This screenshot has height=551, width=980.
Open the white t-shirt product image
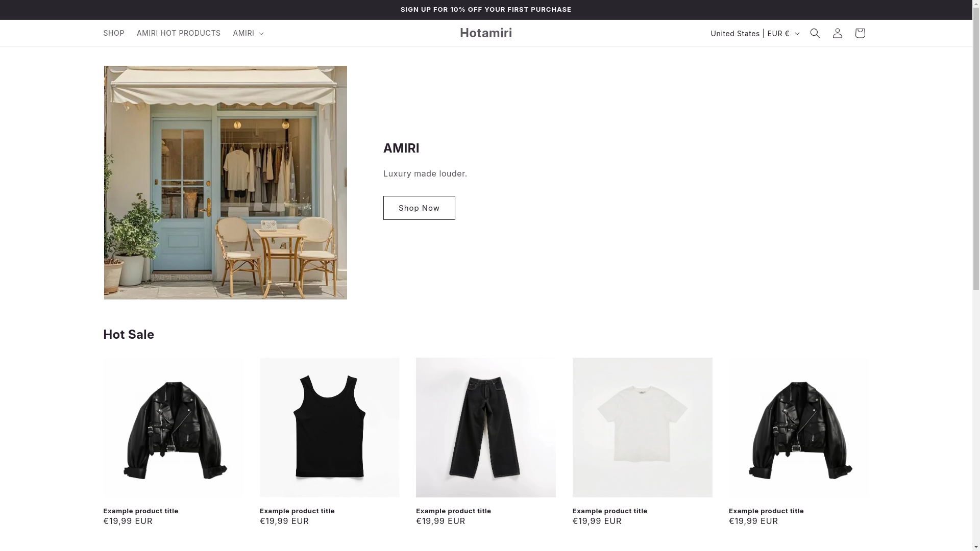click(643, 428)
